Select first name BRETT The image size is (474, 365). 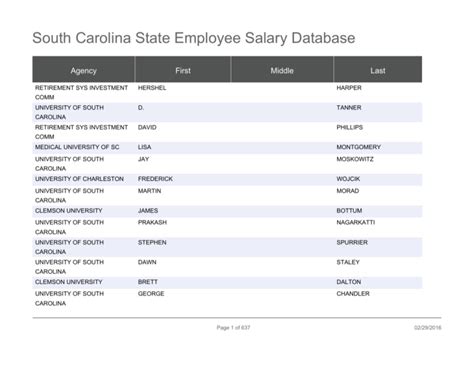(148, 282)
